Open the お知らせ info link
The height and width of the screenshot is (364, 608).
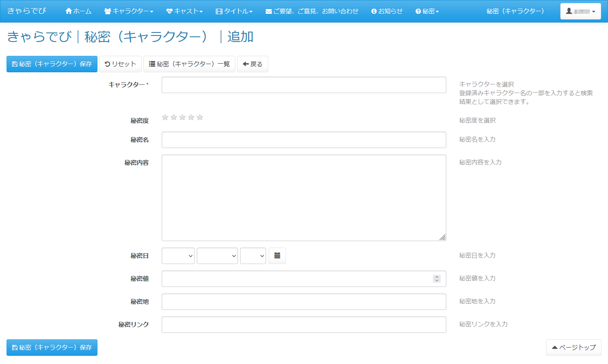387,11
